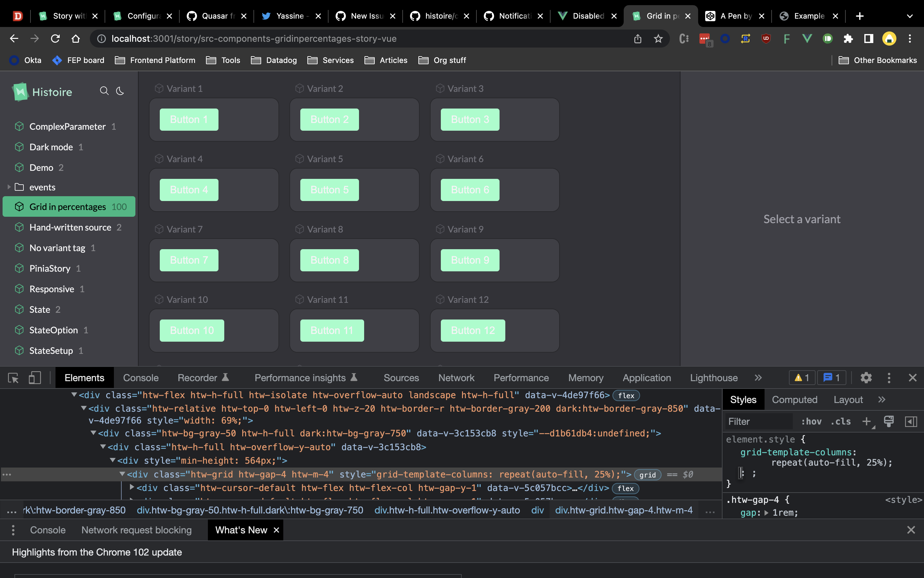
Task: Toggle .cls element classes panel
Action: 840,422
